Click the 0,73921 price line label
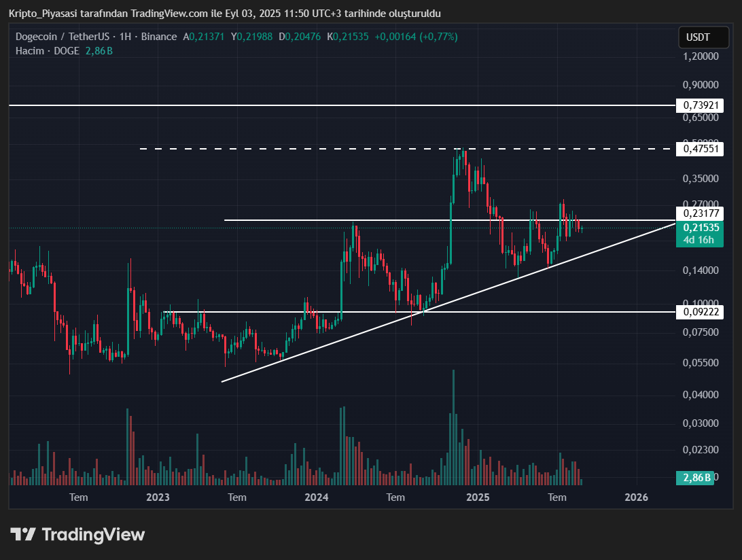This screenshot has height=560, width=742. tap(700, 105)
